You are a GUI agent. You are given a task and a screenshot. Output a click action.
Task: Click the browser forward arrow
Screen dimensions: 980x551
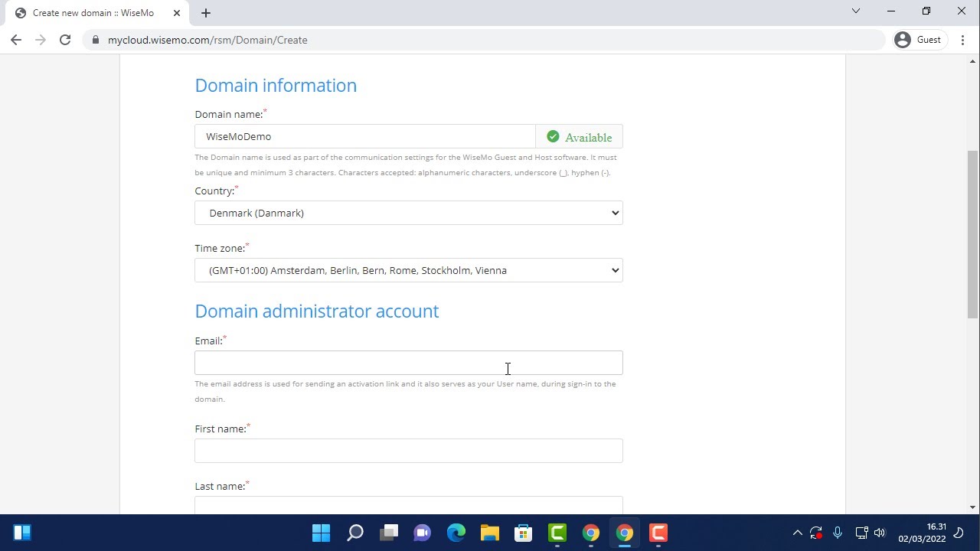click(41, 40)
